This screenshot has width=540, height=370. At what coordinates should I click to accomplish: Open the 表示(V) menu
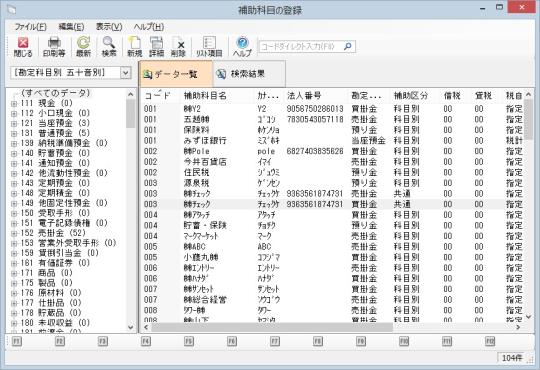109,27
